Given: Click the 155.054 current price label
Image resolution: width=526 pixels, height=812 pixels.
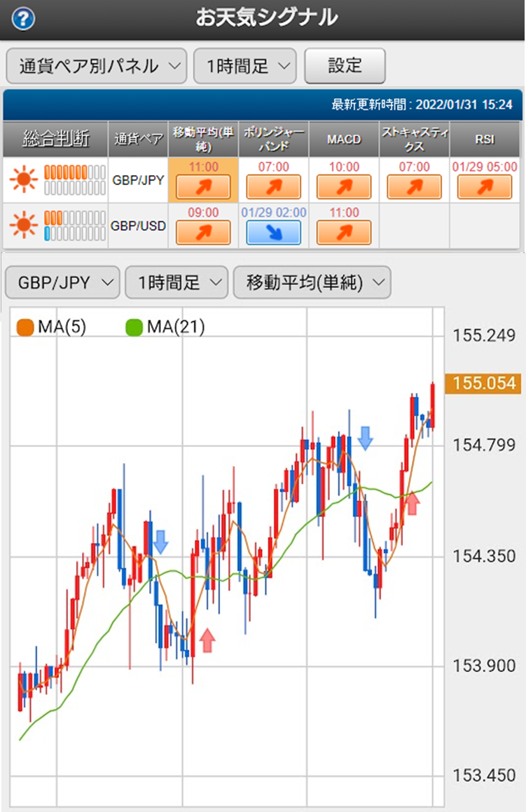Looking at the screenshot, I should [483, 383].
